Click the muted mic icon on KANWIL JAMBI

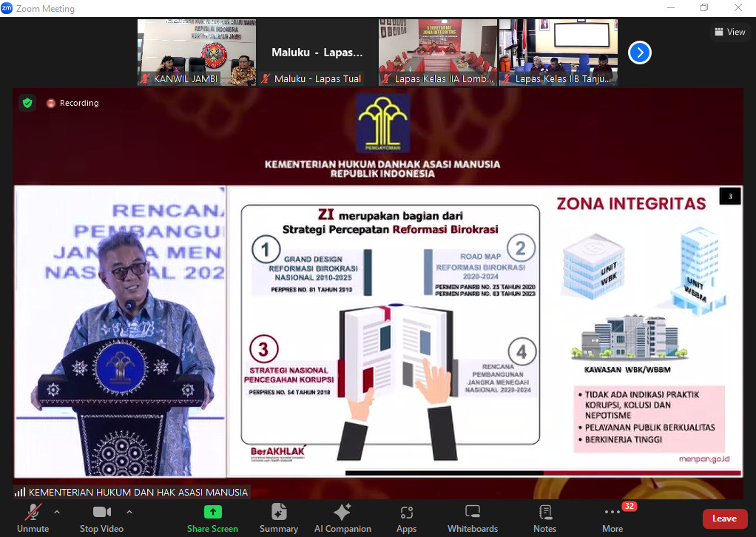tap(145, 78)
